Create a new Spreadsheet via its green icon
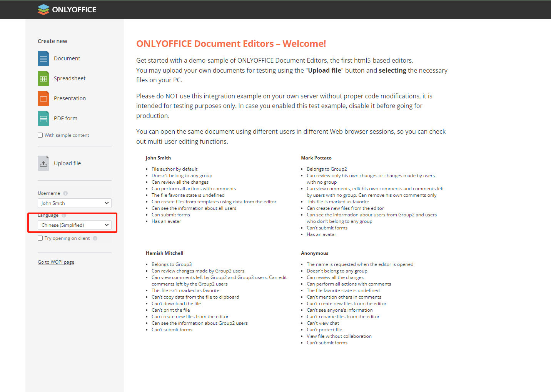Screen dimensions: 551x392 [43, 78]
